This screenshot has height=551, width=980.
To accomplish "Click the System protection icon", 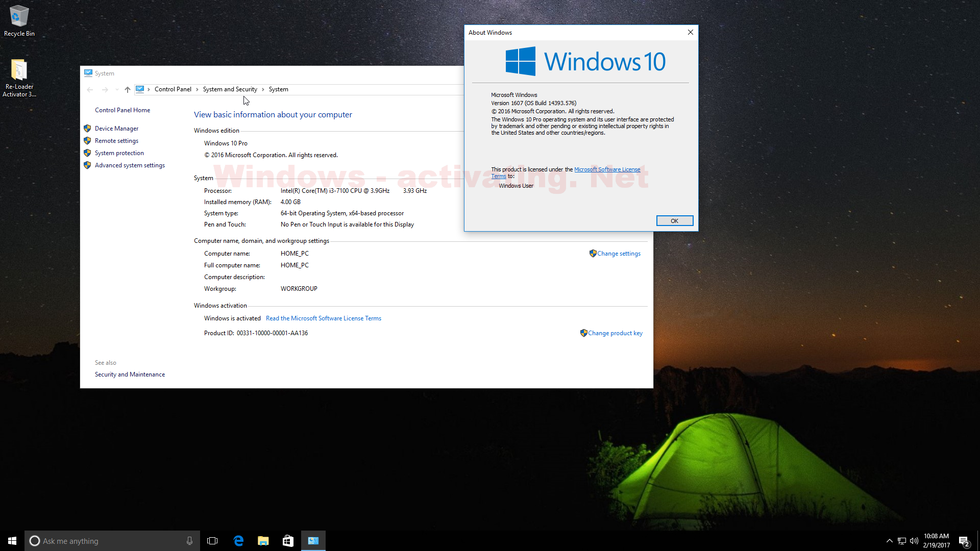I will (87, 153).
